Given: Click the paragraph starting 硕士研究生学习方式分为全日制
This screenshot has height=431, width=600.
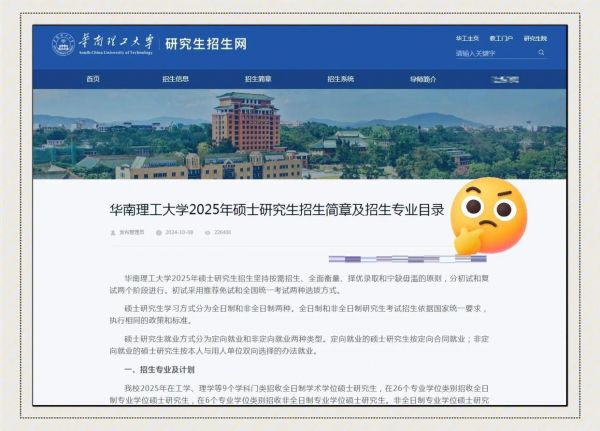Looking at the screenshot, I should [299, 314].
